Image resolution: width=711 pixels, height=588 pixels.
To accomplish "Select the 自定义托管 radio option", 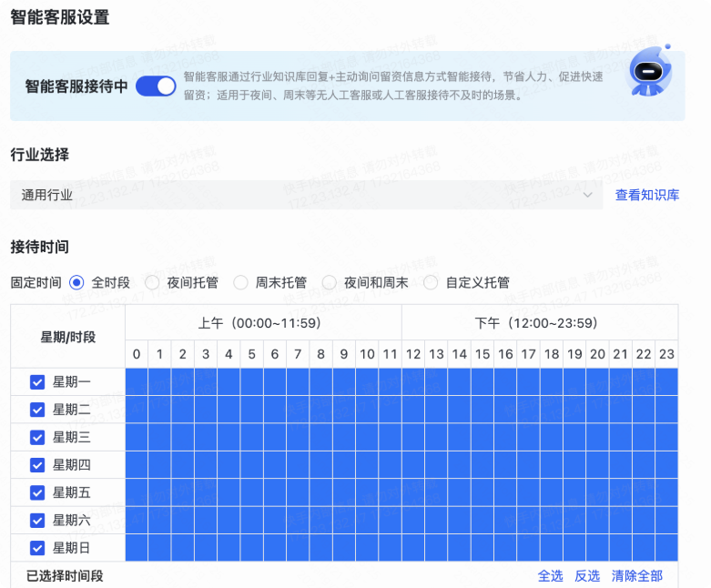I will 431,283.
